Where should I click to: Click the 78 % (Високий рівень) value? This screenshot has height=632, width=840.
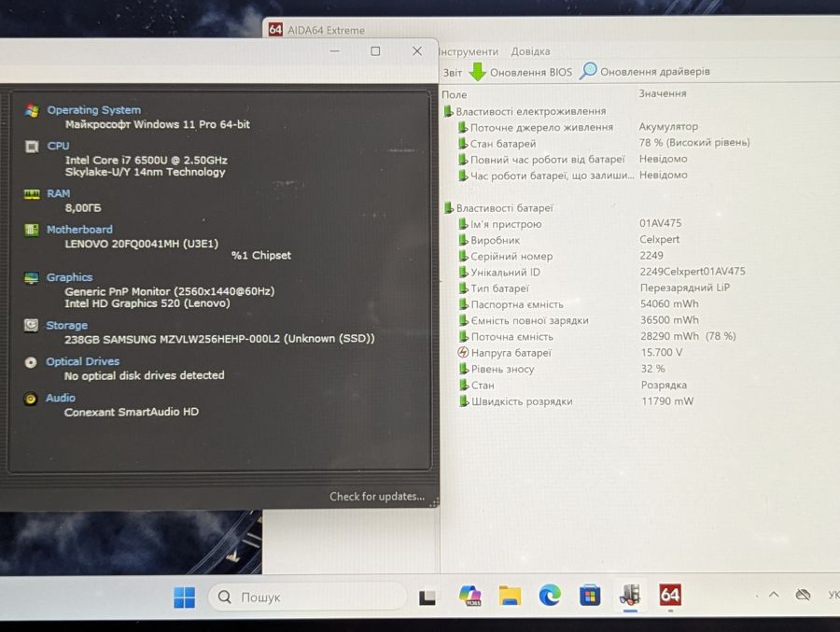694,142
